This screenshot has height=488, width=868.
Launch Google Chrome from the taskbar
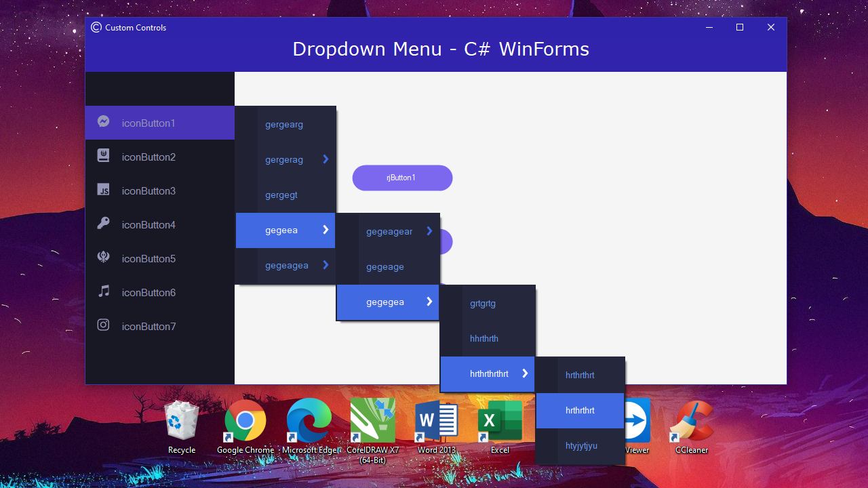244,420
